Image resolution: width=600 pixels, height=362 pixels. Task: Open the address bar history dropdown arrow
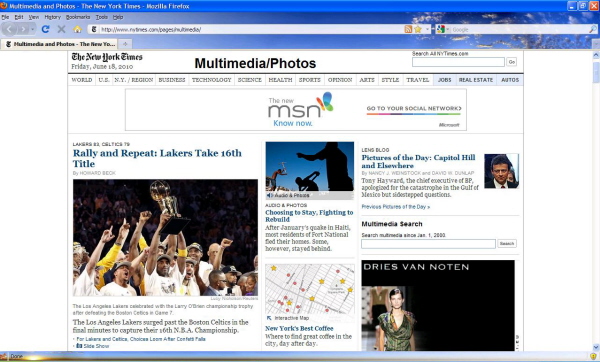point(428,29)
